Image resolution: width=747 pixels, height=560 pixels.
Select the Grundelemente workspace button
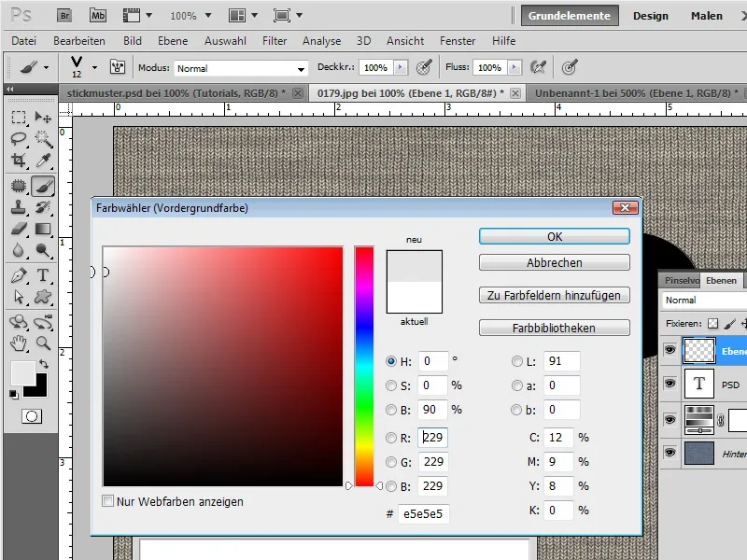(570, 16)
